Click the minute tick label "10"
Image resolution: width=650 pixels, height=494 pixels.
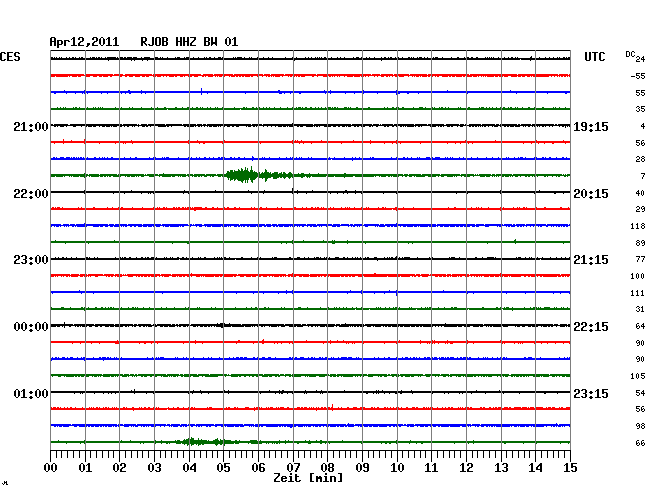(x=397, y=467)
